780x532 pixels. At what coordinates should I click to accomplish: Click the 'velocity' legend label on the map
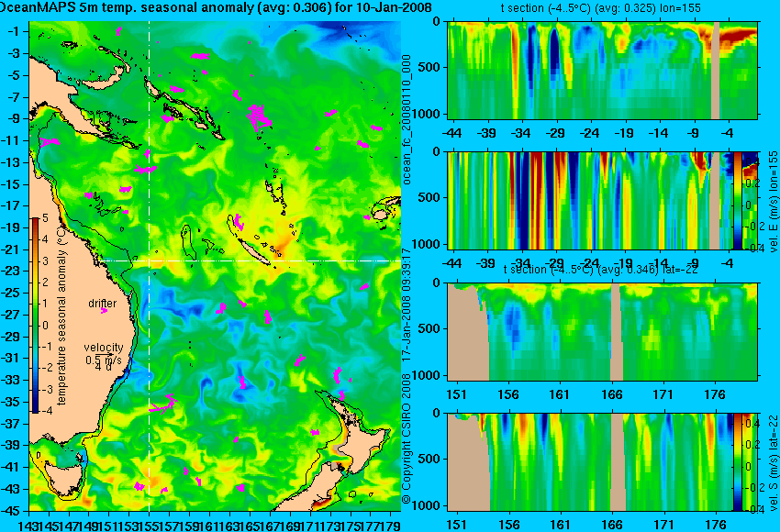point(104,348)
